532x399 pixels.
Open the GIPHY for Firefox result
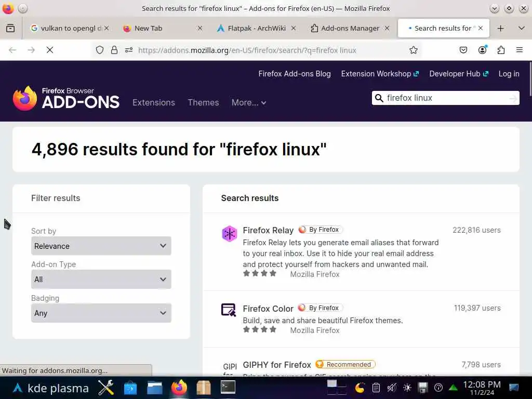pos(277,365)
